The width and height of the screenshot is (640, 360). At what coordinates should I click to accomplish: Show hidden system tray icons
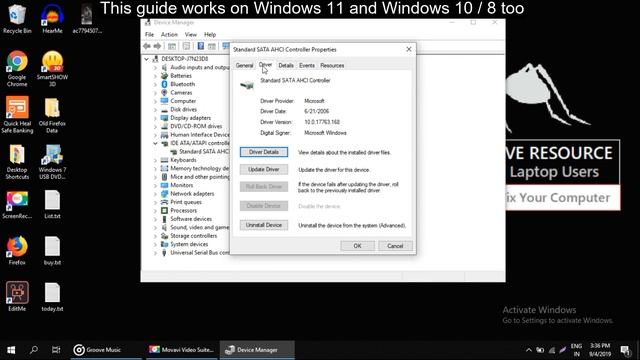pyautogui.click(x=529, y=350)
